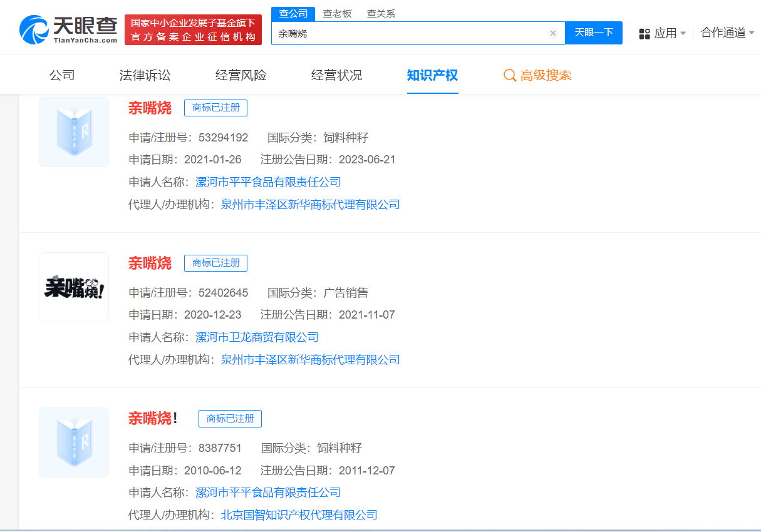761x532 pixels.
Task: Open the 亲嘴烧! logo thumbnail for 52402645
Action: [x=74, y=287]
